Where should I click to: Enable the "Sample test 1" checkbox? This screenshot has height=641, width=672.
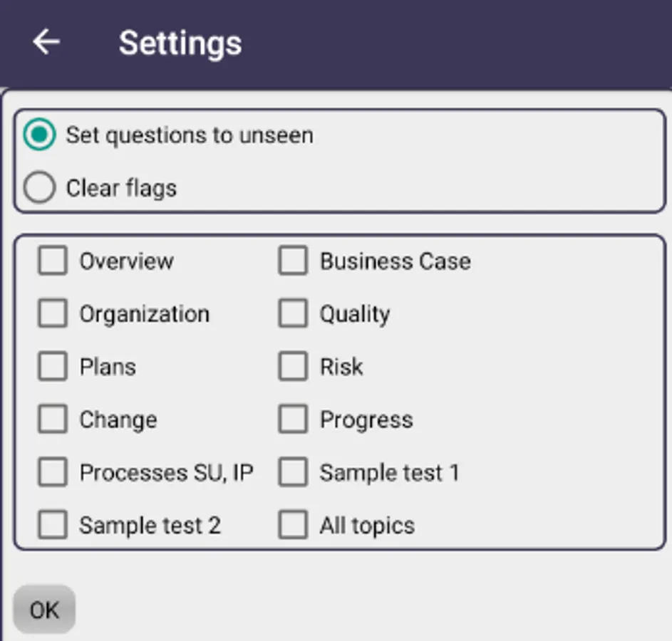click(x=292, y=471)
